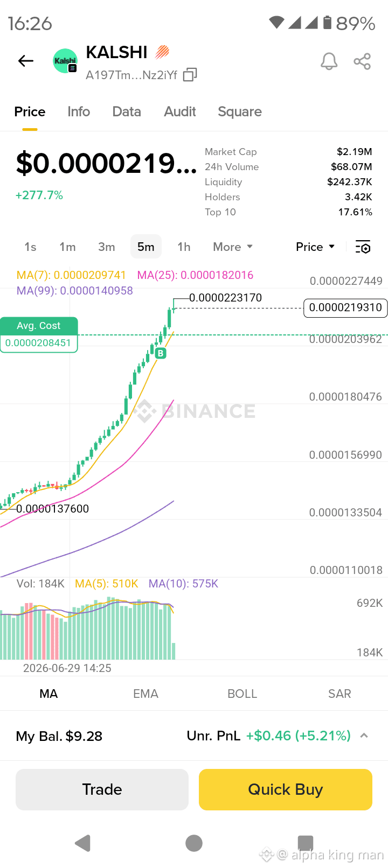Open the Data tab

127,111
